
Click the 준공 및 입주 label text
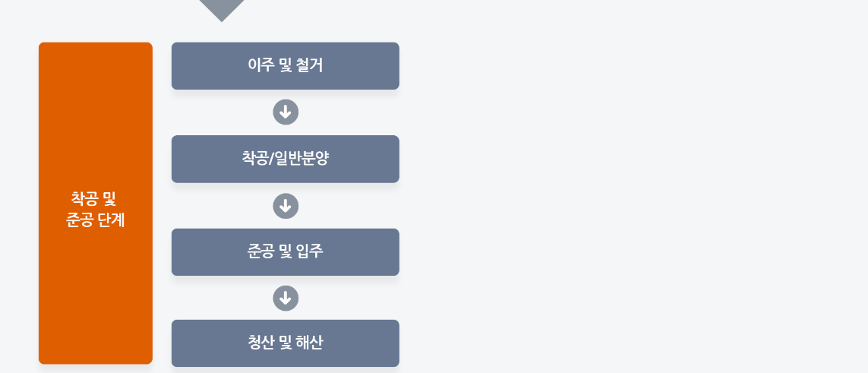coord(285,251)
